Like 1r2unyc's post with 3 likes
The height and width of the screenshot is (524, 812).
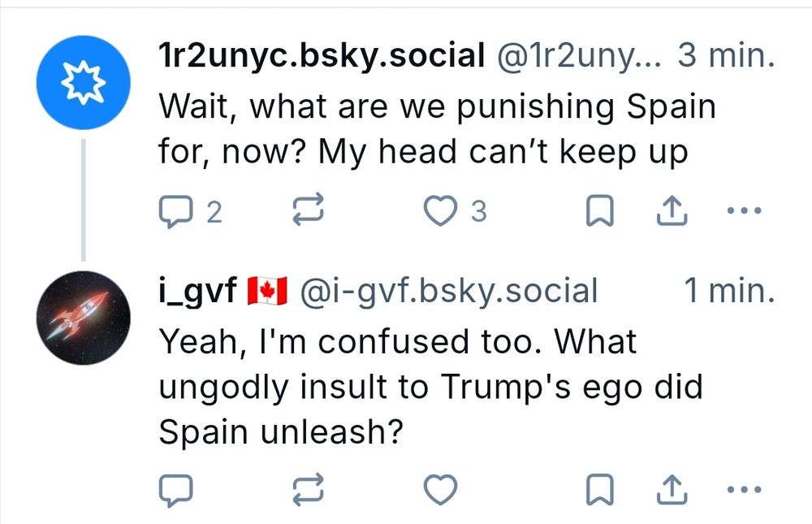[441, 212]
